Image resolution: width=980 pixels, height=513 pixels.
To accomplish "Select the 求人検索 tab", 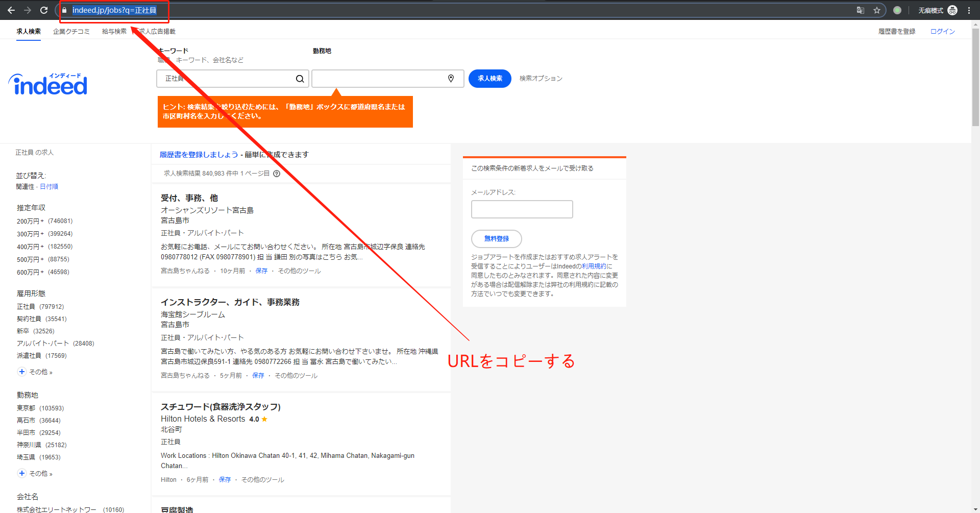I will 29,31.
